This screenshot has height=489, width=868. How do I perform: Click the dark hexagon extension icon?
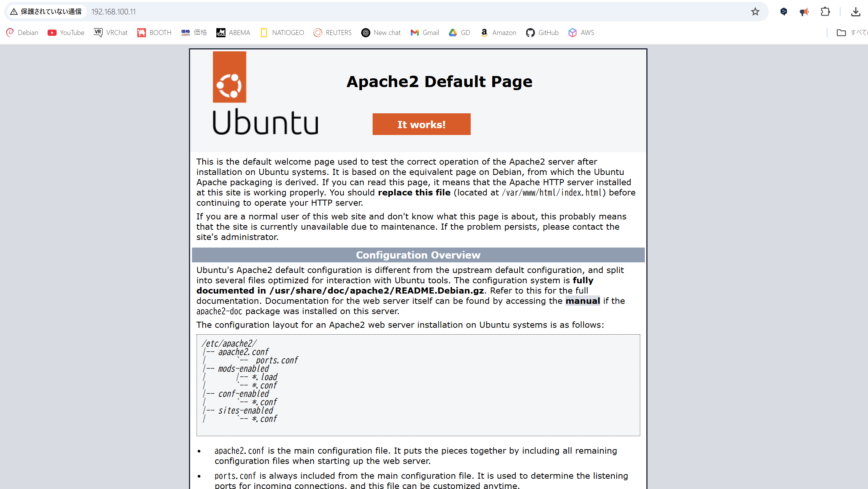(784, 12)
